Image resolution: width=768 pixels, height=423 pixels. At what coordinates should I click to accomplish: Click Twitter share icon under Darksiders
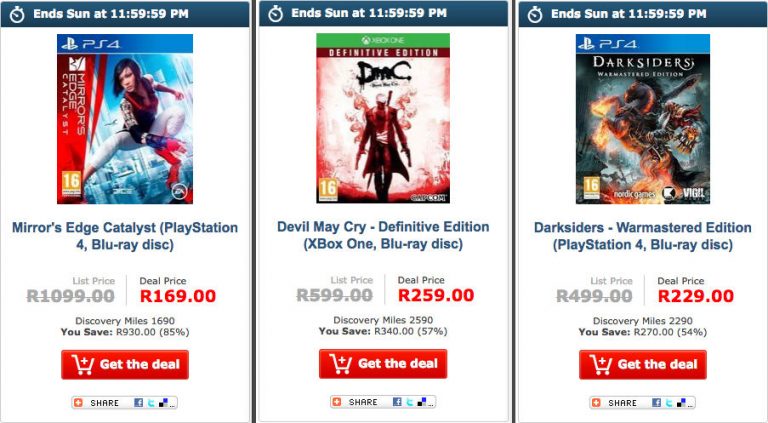click(669, 402)
